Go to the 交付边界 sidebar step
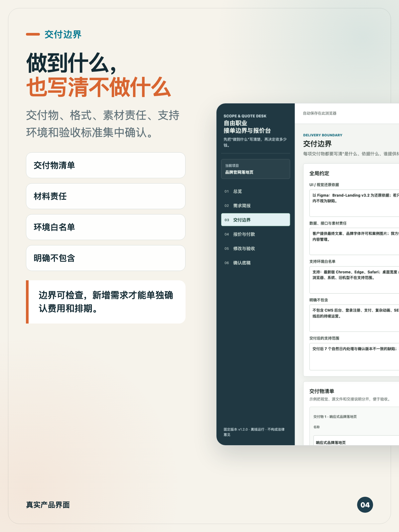 click(x=255, y=220)
